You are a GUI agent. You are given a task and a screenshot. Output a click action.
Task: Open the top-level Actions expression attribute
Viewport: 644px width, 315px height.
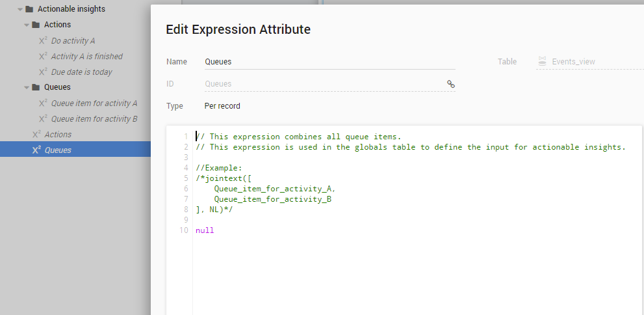(x=58, y=134)
